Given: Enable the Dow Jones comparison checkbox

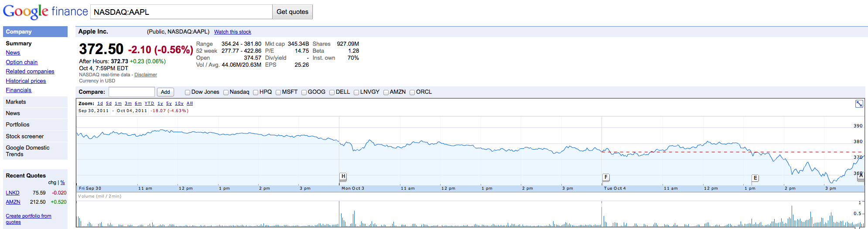Looking at the screenshot, I should pos(188,92).
